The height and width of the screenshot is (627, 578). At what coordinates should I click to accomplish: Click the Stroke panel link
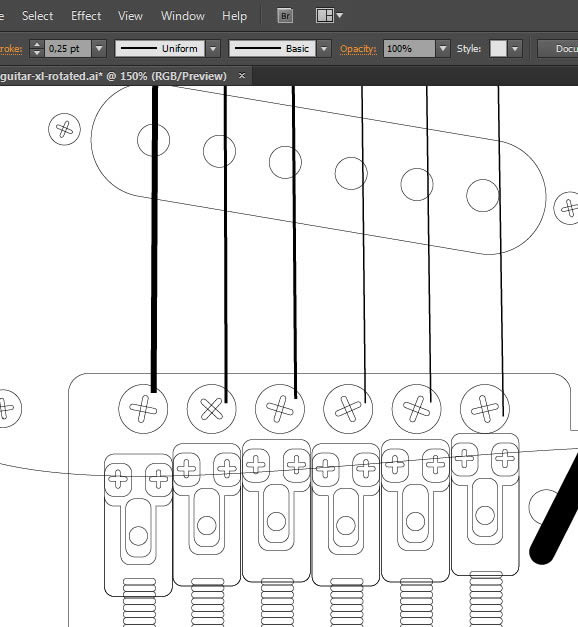click(x=11, y=49)
